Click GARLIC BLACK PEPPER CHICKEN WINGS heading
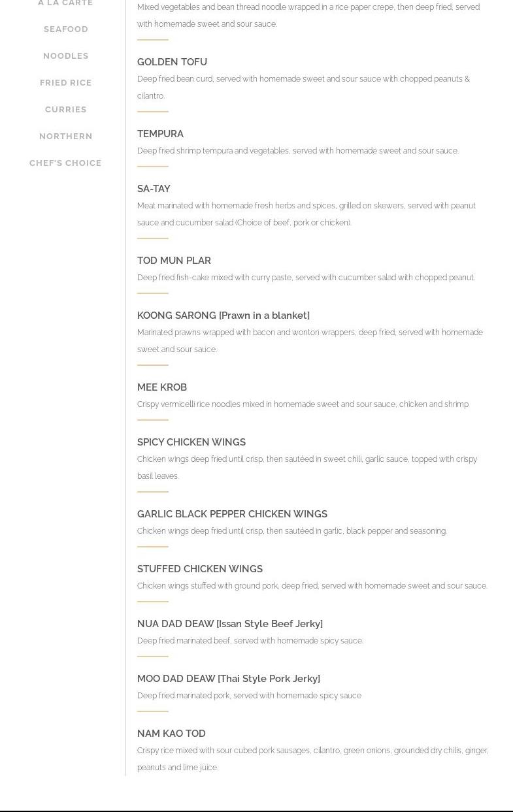Image resolution: width=513 pixels, height=812 pixels. 232,514
